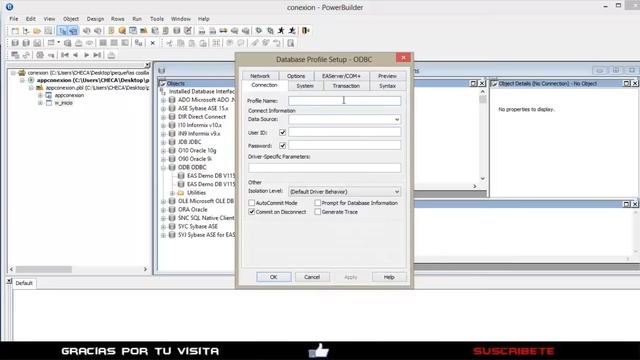Click scroll-down arrow in Objects pane
The width and height of the screenshot is (640, 360).
(x=483, y=178)
